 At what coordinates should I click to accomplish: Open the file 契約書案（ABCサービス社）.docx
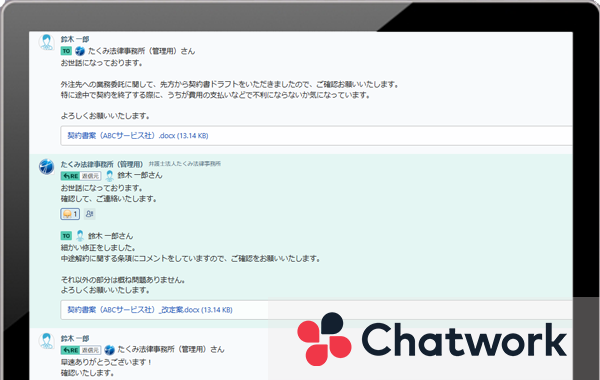138,135
